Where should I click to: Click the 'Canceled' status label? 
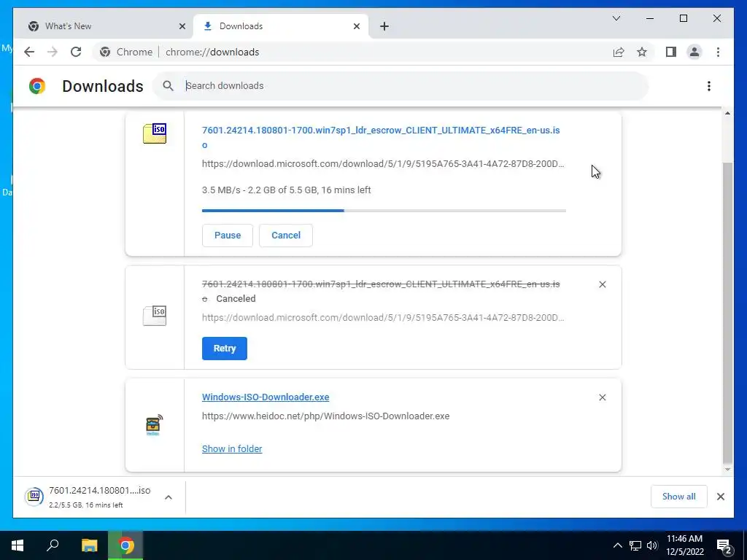tap(236, 298)
